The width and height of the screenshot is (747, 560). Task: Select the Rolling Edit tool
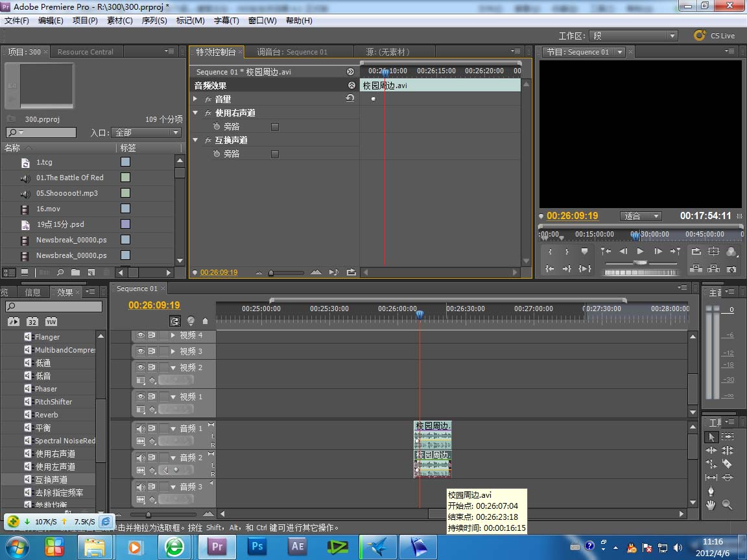(x=728, y=450)
